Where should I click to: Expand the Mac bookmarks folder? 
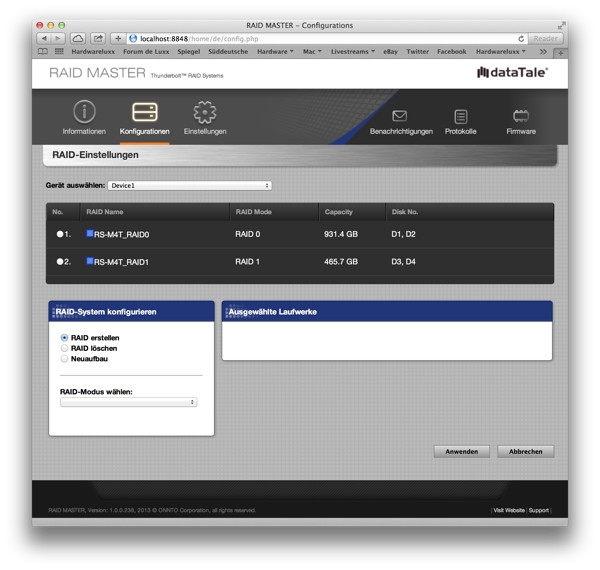(x=312, y=51)
